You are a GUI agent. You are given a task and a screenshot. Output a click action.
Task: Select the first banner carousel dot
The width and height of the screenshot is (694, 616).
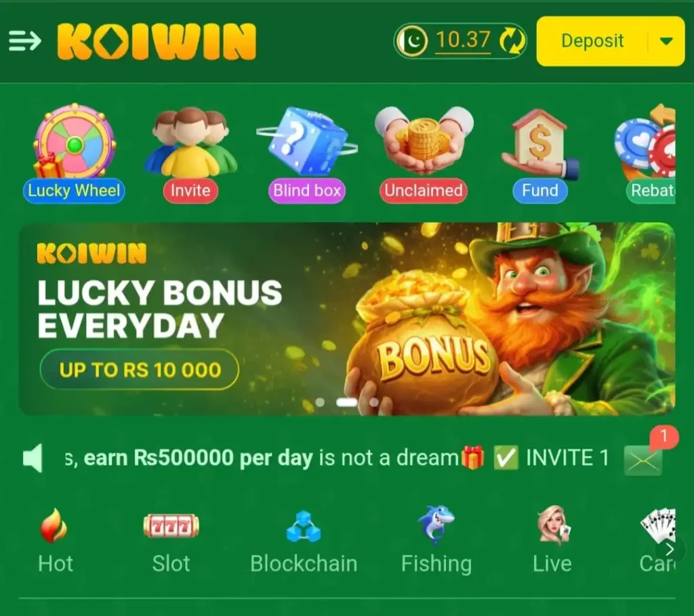320,403
